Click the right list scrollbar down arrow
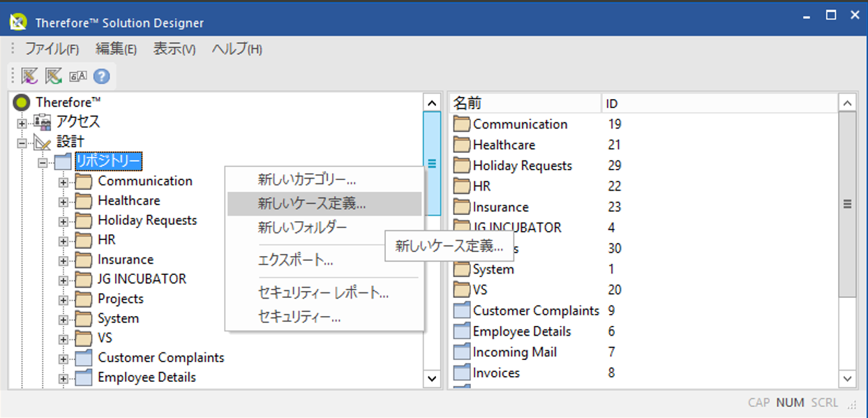 pyautogui.click(x=847, y=379)
